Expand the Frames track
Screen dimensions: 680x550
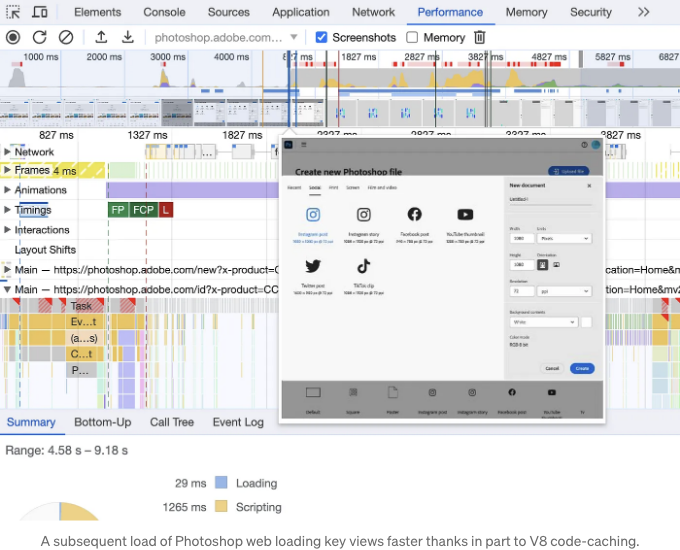coord(7,170)
